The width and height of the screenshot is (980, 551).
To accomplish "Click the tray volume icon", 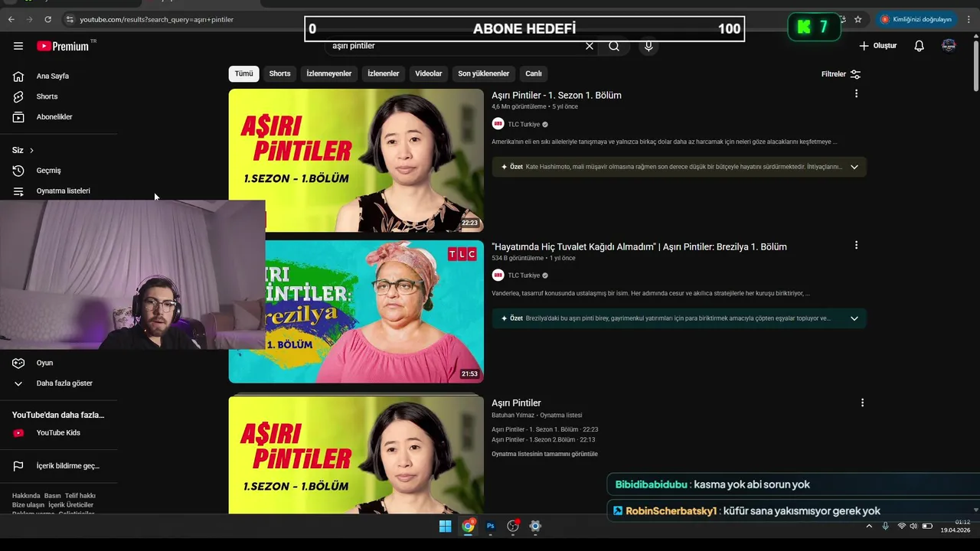I will pyautogui.click(x=914, y=526).
